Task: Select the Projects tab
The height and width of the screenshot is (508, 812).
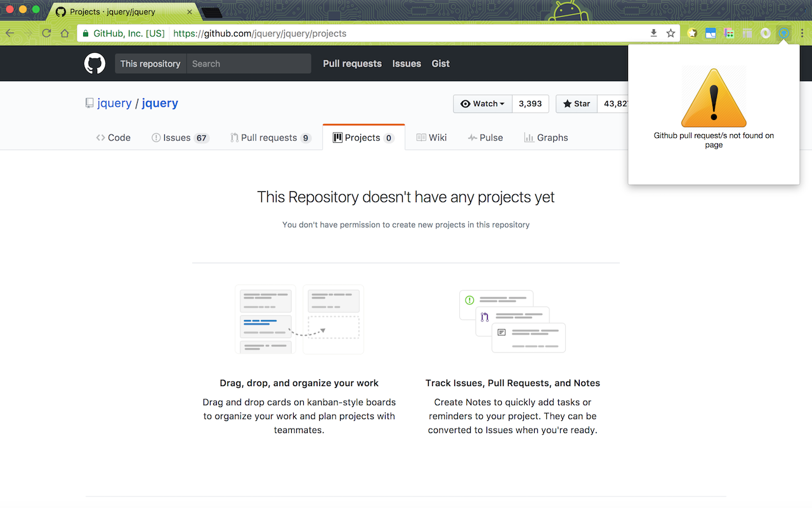Action: (x=363, y=137)
